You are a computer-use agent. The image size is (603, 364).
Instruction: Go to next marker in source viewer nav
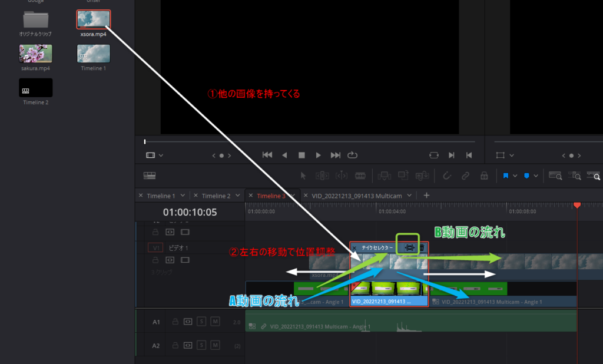point(229,155)
